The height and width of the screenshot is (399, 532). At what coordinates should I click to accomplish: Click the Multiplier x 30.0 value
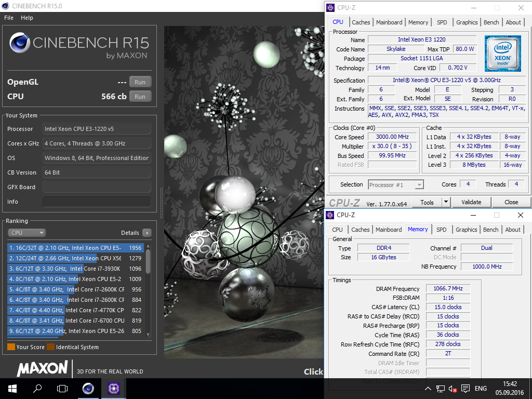(x=392, y=146)
